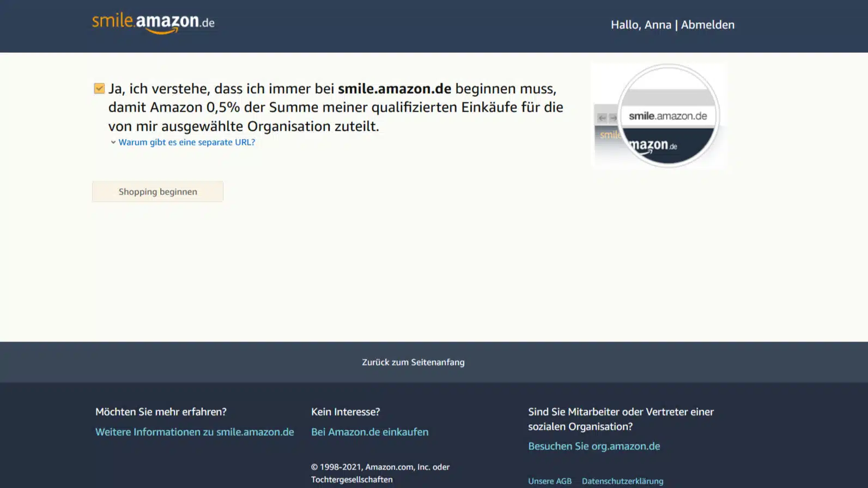Screen dimensions: 868x488
Task: Open 'Weitere Informationen zu smile.amazon.de'
Action: 195,432
